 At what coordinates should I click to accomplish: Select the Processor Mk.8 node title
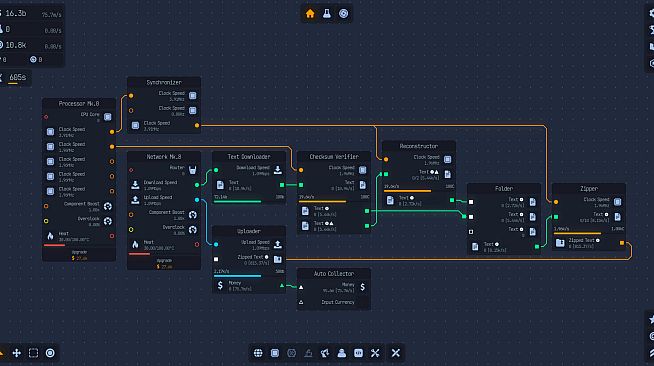[x=79, y=103]
